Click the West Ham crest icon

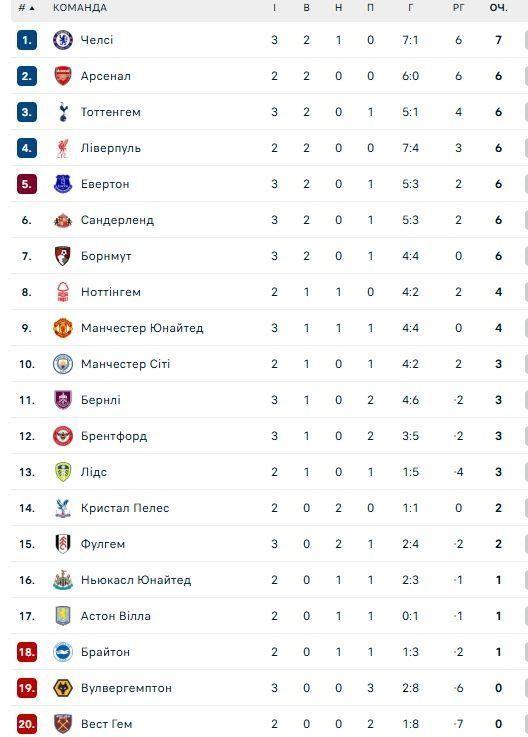point(63,724)
